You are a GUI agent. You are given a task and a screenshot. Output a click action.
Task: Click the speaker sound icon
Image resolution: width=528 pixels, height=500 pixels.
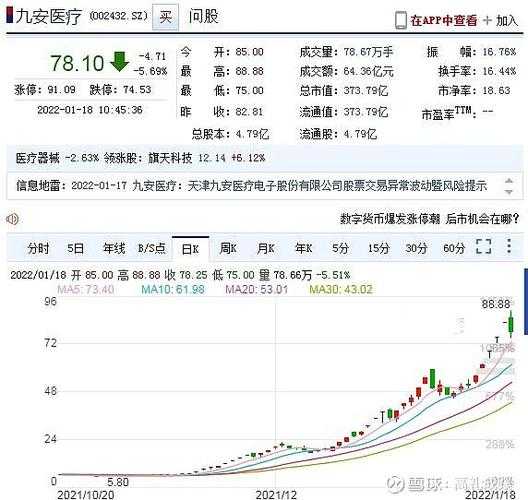point(12,219)
